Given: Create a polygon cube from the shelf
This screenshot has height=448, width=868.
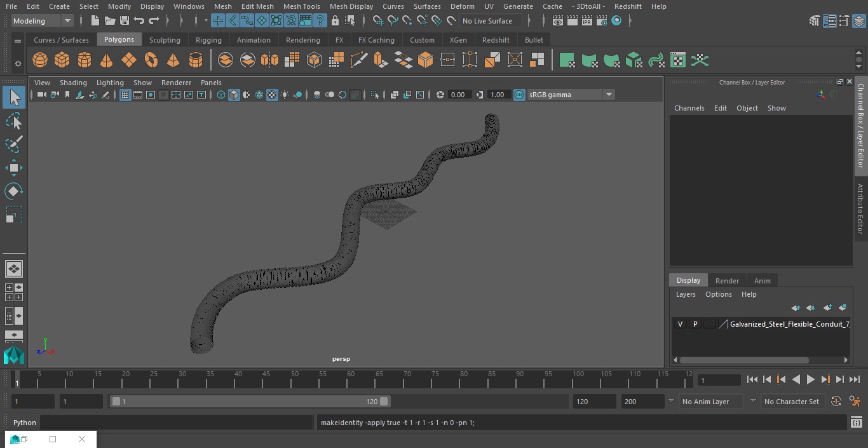Looking at the screenshot, I should click(x=62, y=60).
